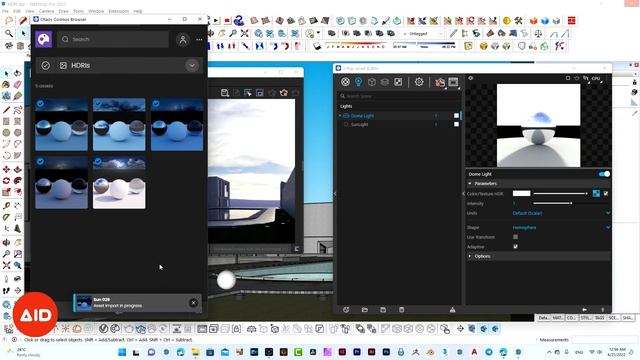
Task: Open the Edit menu
Action: pos(17,11)
